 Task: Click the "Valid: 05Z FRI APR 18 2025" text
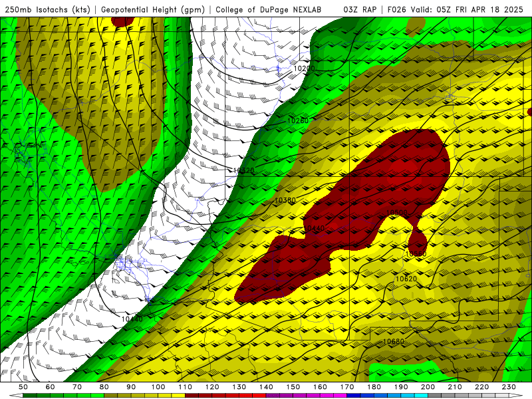pos(467,10)
